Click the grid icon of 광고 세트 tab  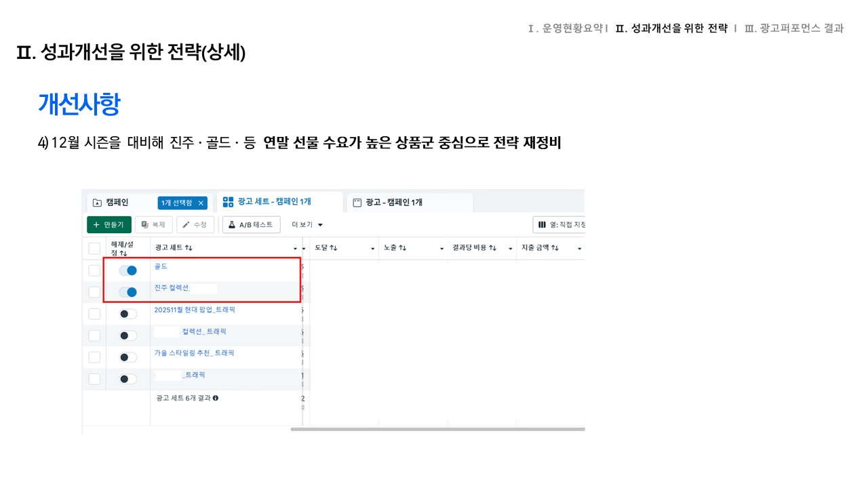click(228, 202)
